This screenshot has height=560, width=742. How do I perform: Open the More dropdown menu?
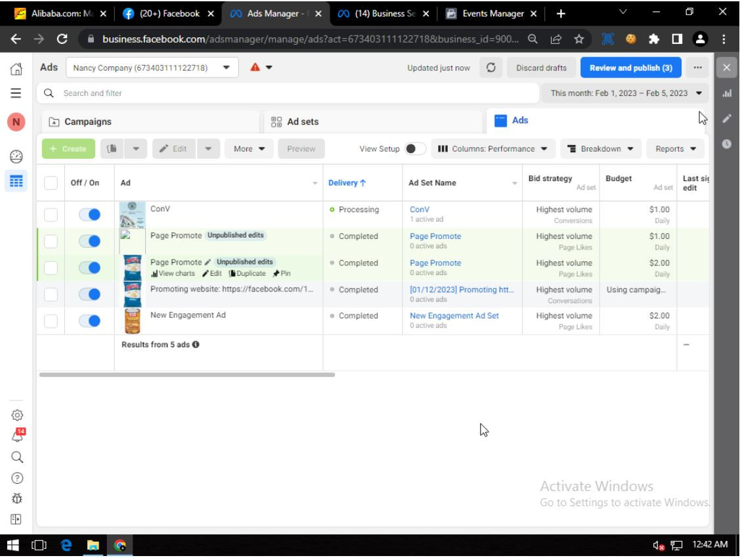tap(250, 150)
